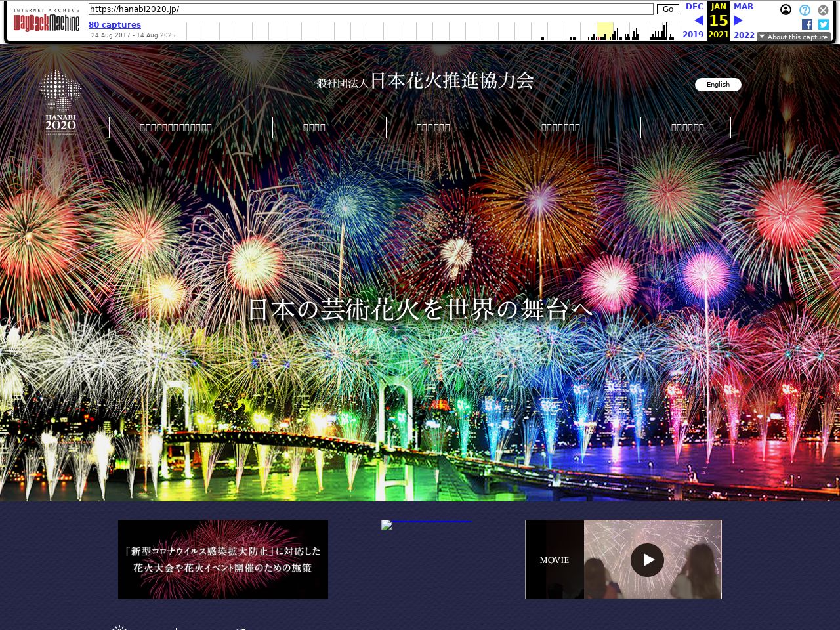Expand the About this capture dropdown

pyautogui.click(x=793, y=37)
